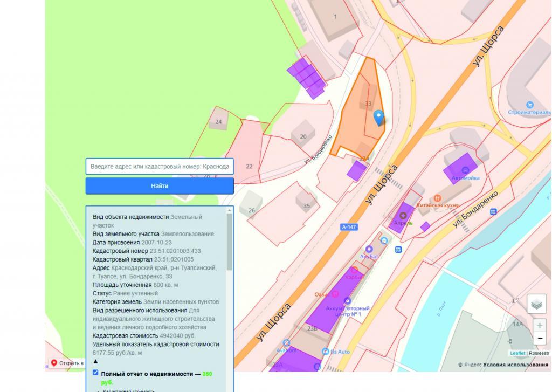Select the АкуБат store marker
552x392 pixels.
click(x=369, y=249)
